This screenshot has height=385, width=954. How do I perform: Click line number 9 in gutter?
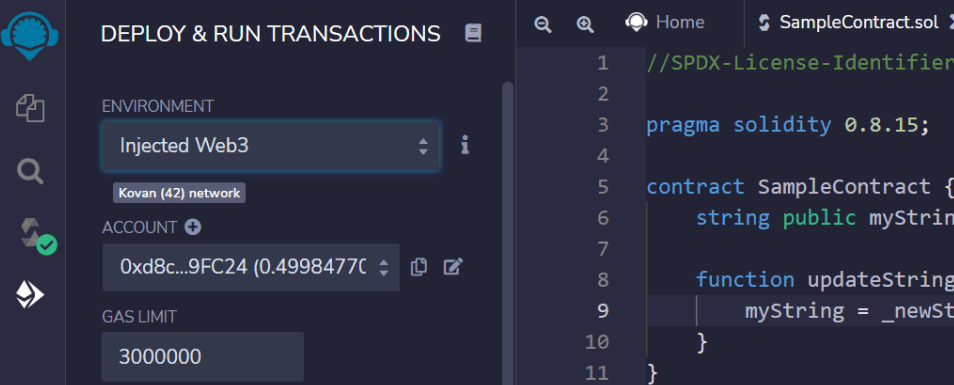[602, 311]
